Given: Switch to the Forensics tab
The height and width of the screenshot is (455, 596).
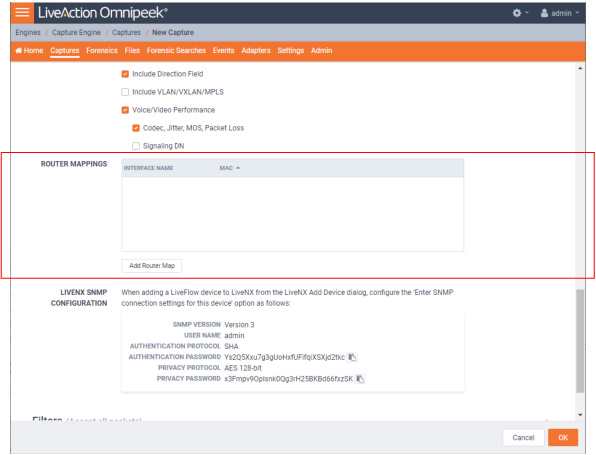Looking at the screenshot, I should (102, 51).
